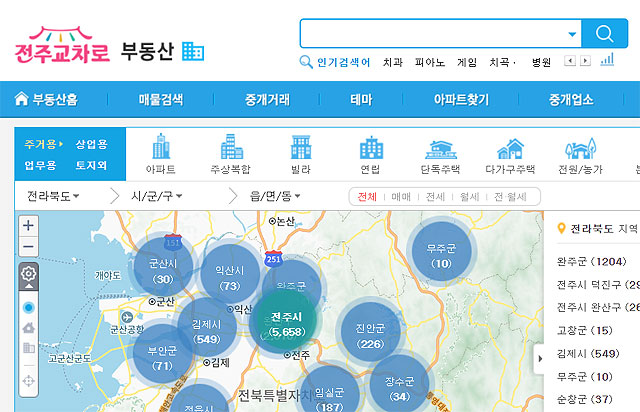The height and width of the screenshot is (412, 640).
Task: Show previous popular search keywords
Action: tap(569, 61)
